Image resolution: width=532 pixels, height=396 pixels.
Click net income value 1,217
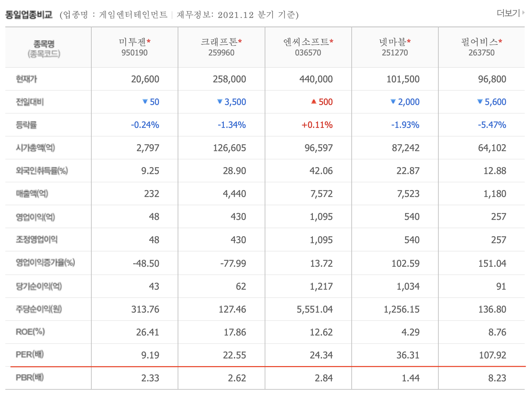(x=321, y=286)
